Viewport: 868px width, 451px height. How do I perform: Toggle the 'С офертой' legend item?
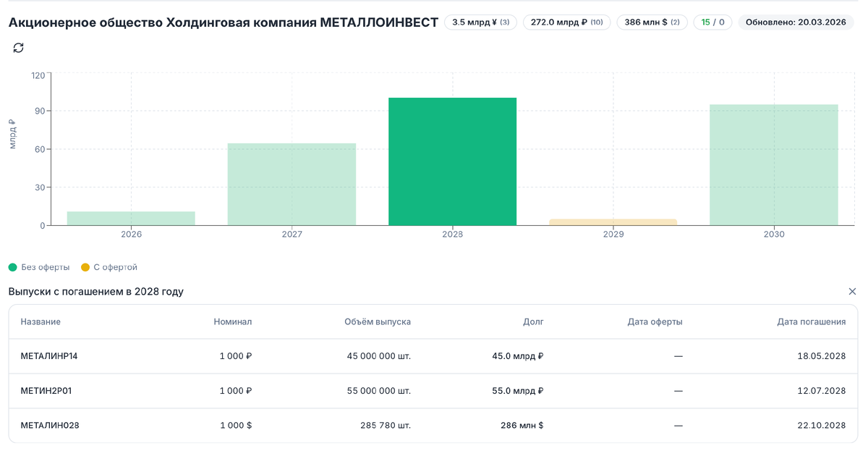(109, 267)
